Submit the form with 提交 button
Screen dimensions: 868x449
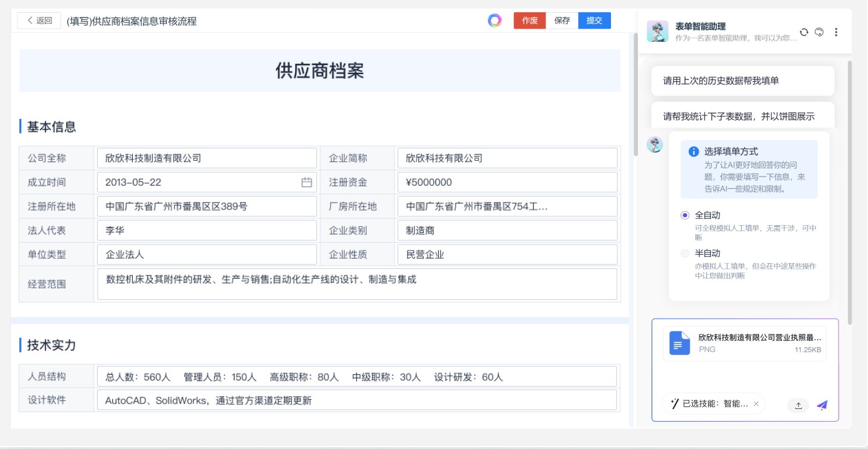594,21
